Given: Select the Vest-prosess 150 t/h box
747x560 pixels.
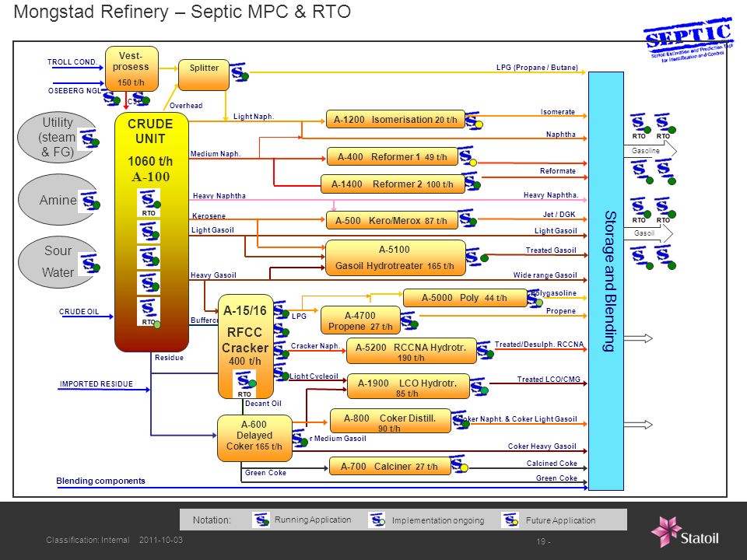Looking at the screenshot, I should (x=132, y=69).
